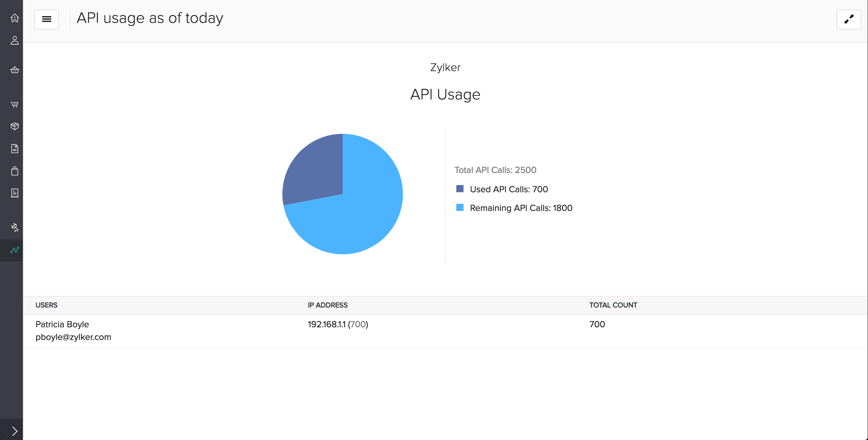Select the Remaining API Calls legend entry
The width and height of the screenshot is (868, 440).
click(521, 208)
